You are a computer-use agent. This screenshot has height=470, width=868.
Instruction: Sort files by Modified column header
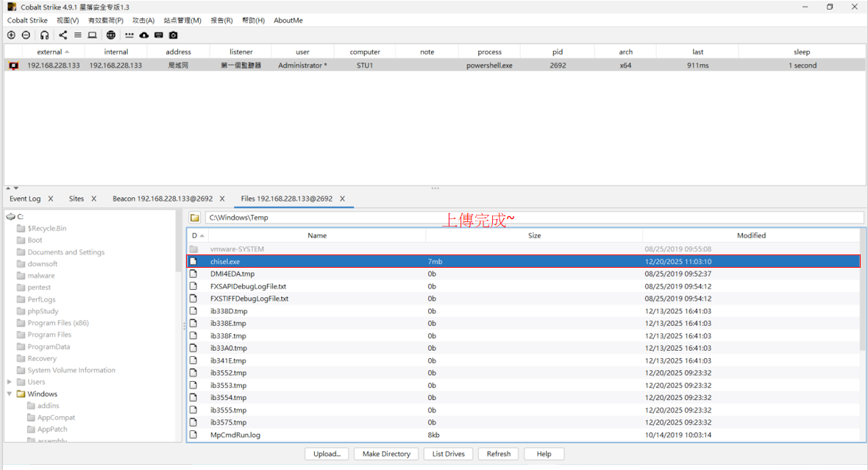(751, 236)
